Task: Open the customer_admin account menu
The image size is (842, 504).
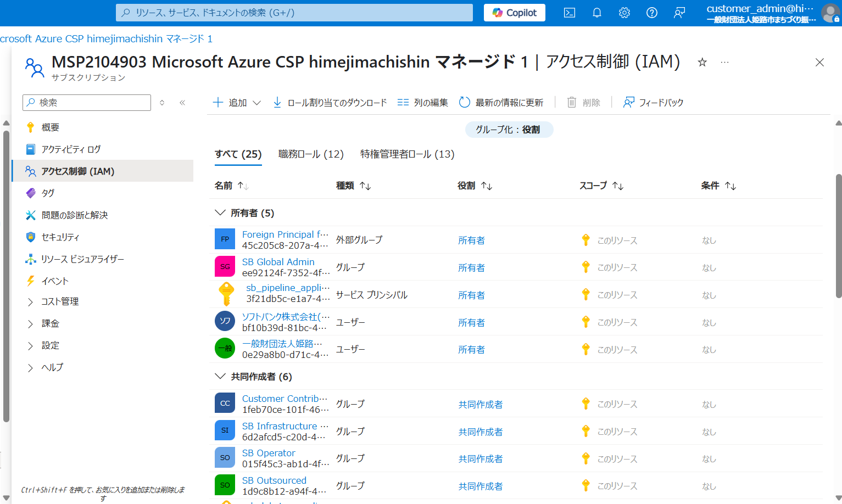Action: point(772,13)
